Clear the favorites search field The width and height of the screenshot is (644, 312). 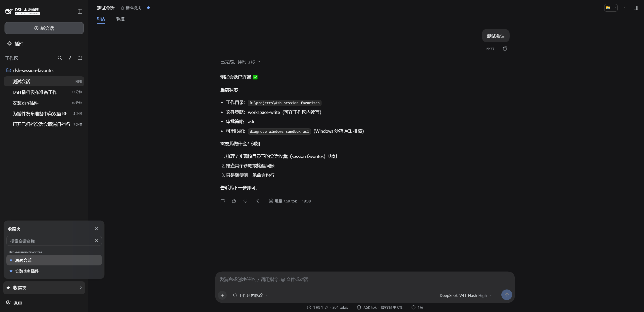click(96, 241)
